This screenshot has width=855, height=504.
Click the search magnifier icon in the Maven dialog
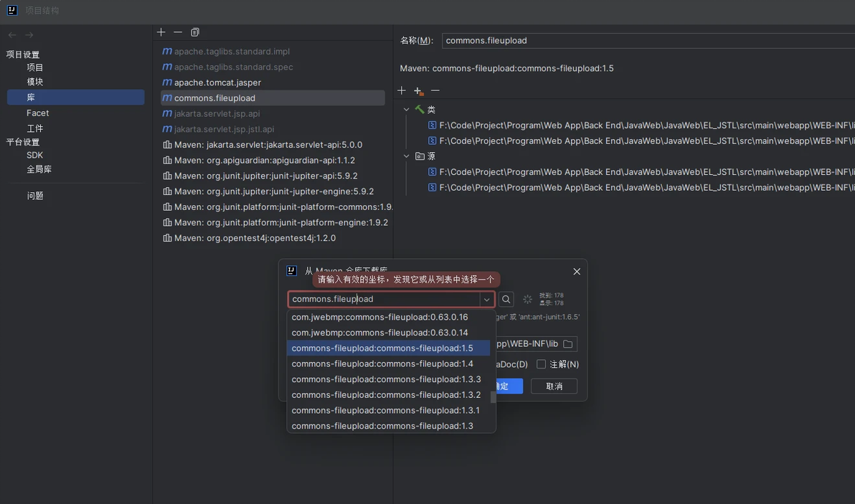coord(506,299)
